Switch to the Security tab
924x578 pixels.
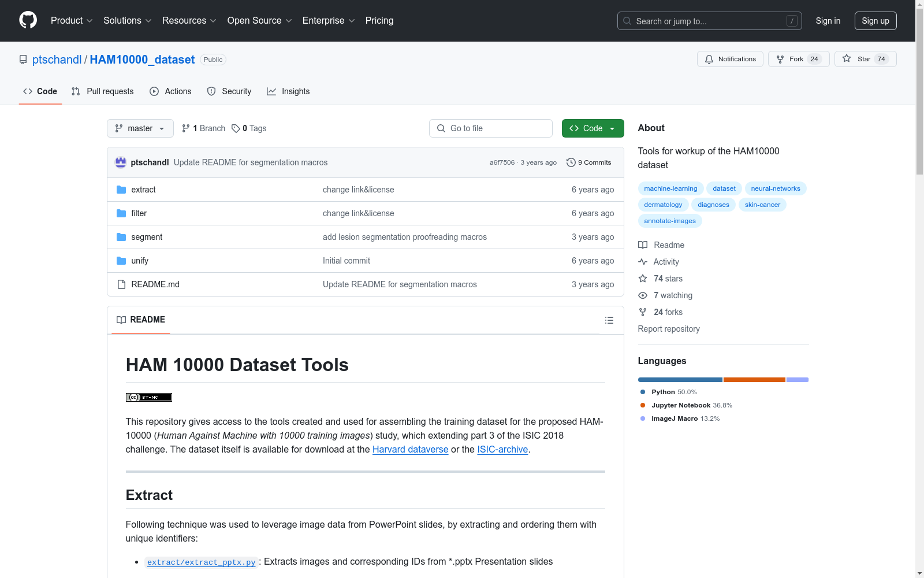(x=229, y=91)
